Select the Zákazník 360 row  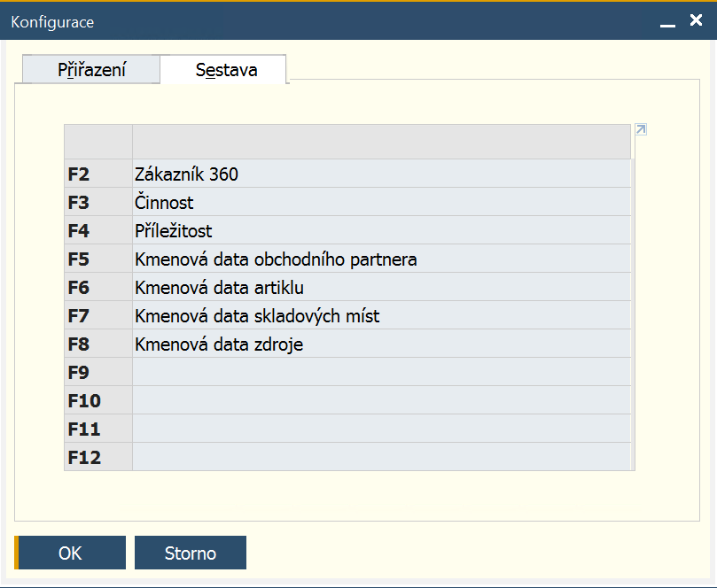point(381,174)
